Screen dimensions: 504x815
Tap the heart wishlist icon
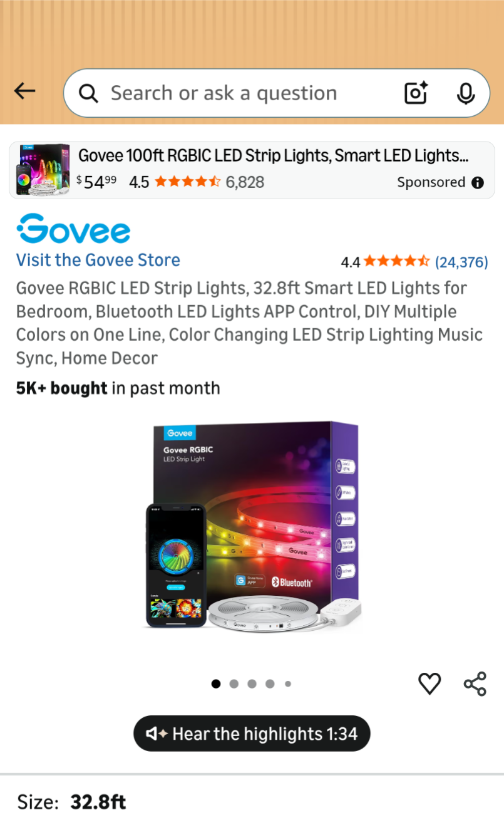pos(429,683)
